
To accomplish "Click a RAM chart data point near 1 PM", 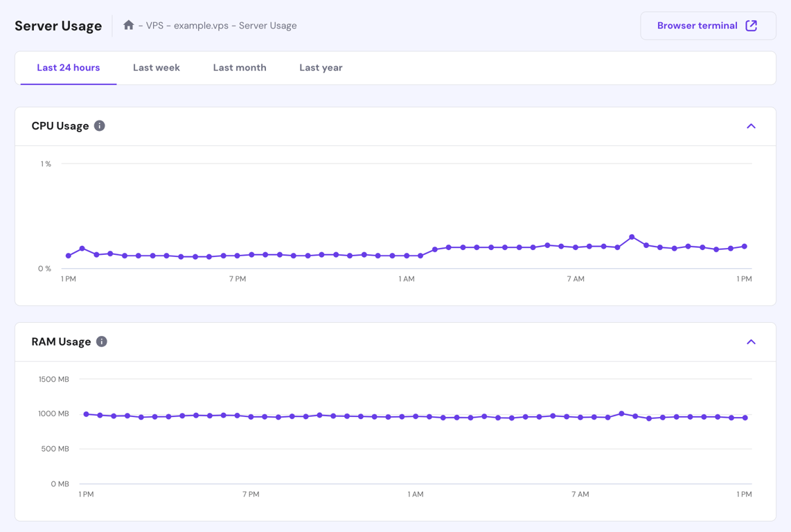I will [86, 414].
